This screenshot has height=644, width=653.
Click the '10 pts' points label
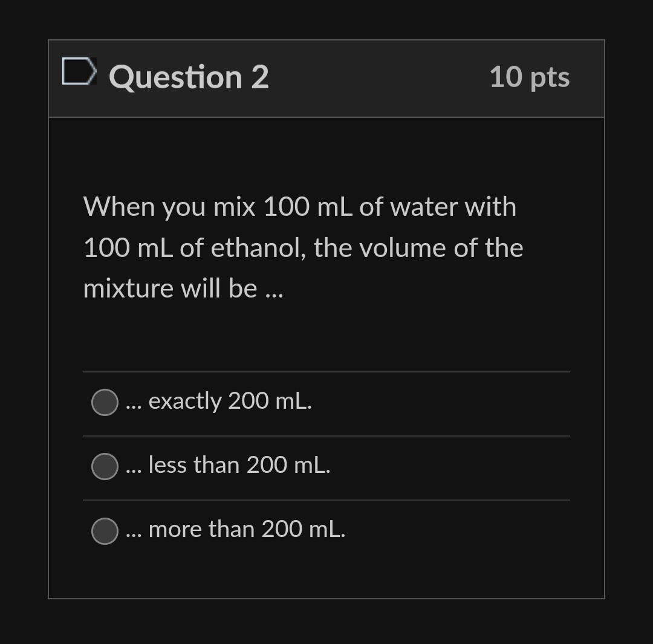pos(530,77)
